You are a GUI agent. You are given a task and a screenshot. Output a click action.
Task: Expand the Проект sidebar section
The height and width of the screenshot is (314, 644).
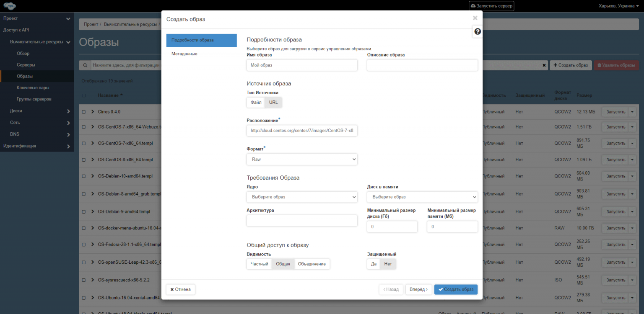37,18
